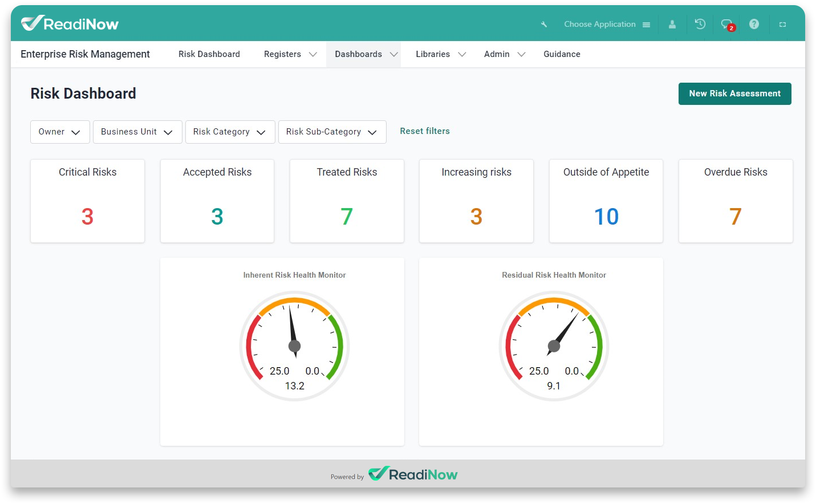Click the ReadiNow logo
This screenshot has height=504, width=816.
pyautogui.click(x=69, y=23)
